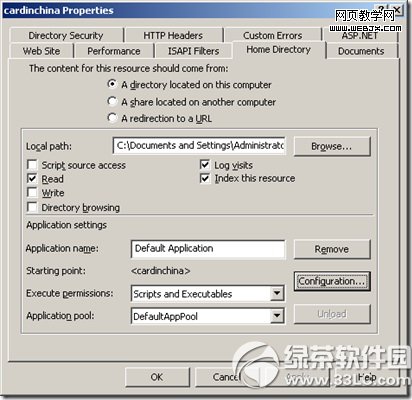Open the Execute permissions dropdown
412x400 pixels.
(277, 293)
